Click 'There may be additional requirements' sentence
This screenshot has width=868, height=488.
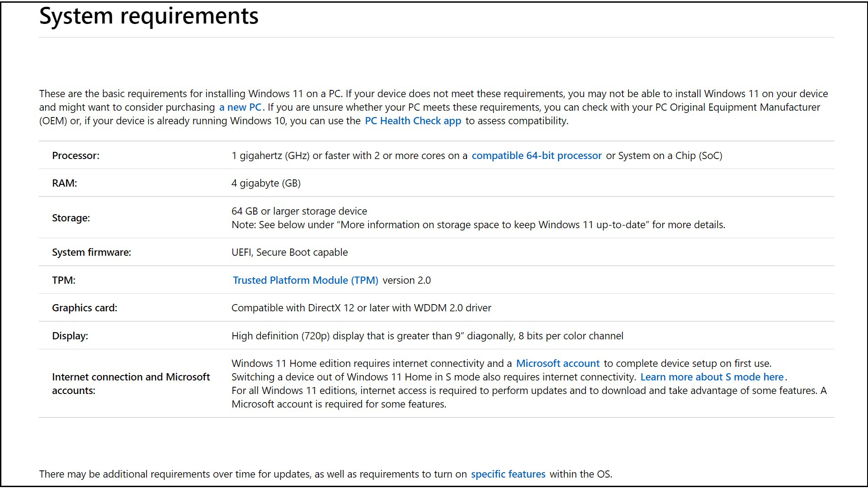pos(325,474)
